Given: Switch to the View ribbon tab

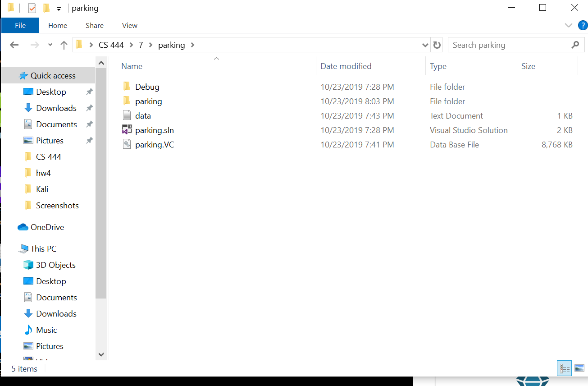Looking at the screenshot, I should (x=130, y=25).
